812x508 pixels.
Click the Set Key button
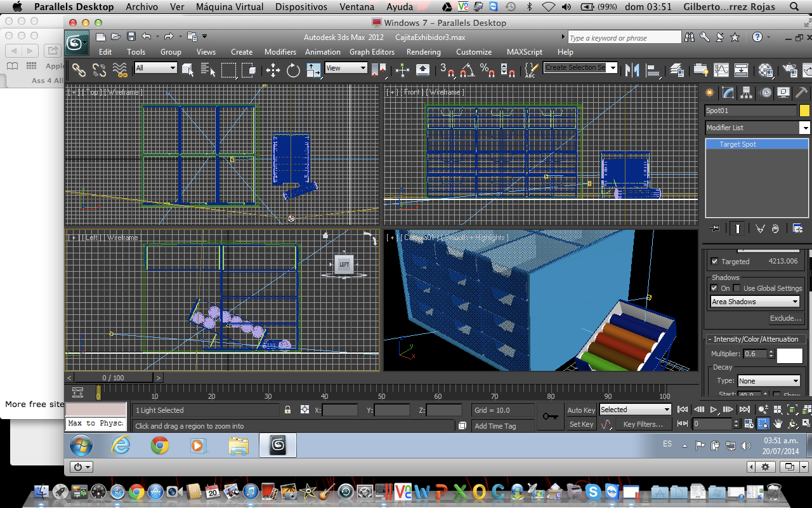[x=581, y=424]
